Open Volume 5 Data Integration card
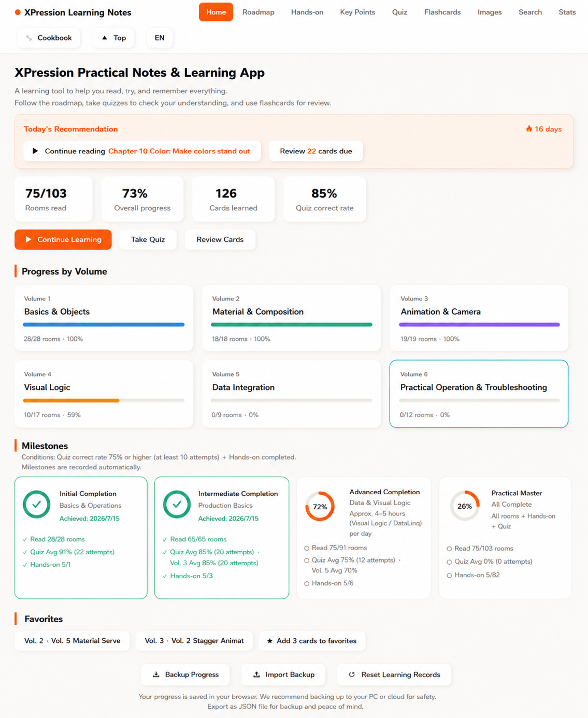Screen dimensions: 588x718 point(292,394)
